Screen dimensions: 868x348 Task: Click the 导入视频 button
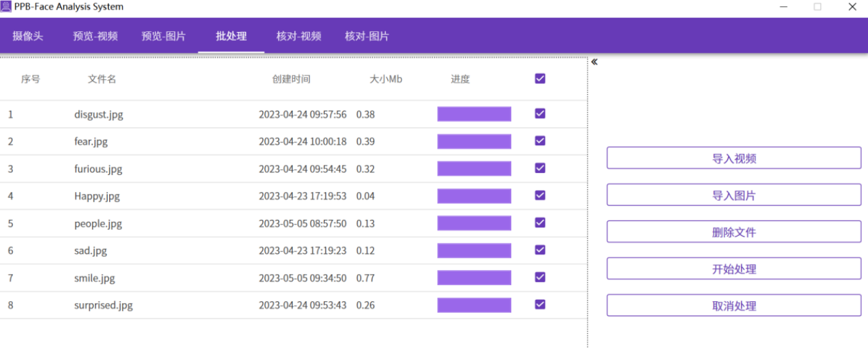(x=734, y=159)
